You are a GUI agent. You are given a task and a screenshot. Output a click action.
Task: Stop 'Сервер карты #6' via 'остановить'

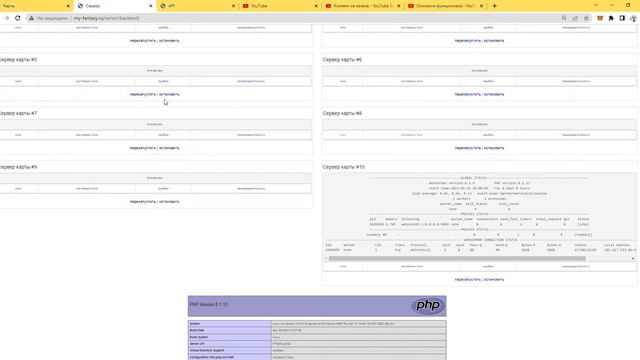point(494,94)
